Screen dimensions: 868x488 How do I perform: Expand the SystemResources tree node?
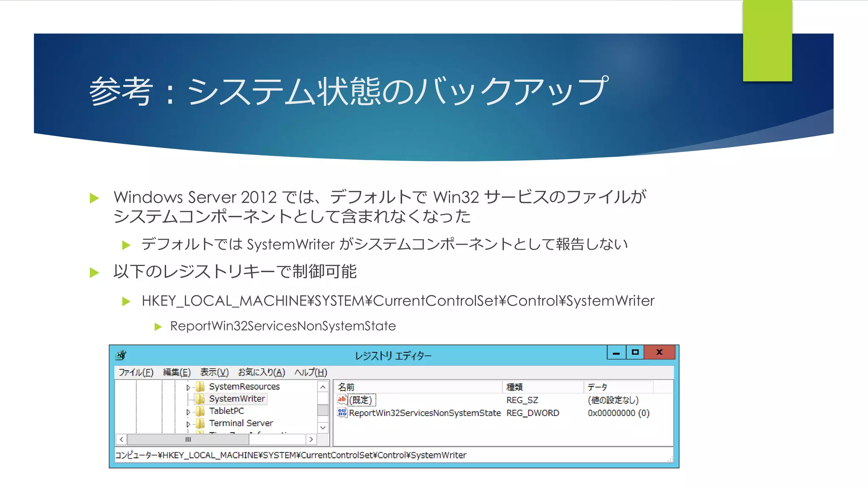coord(188,387)
